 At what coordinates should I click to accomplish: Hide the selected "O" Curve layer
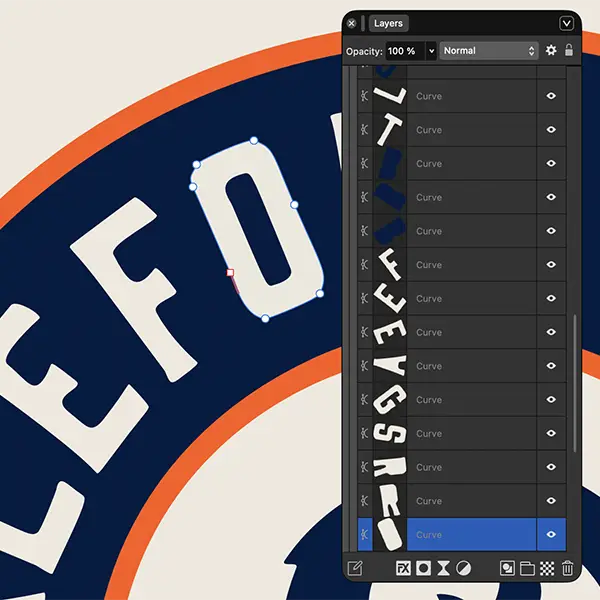(551, 534)
